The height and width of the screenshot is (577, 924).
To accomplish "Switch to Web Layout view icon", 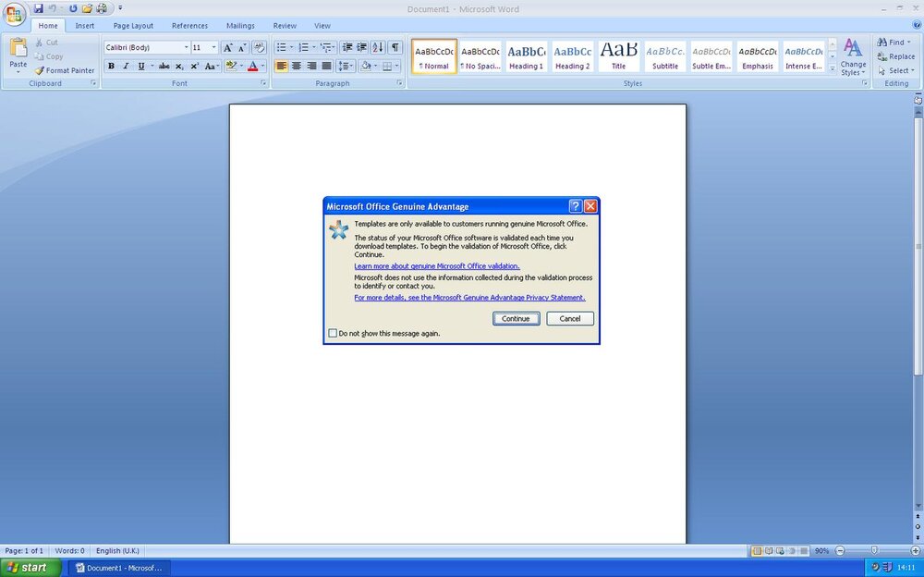I will point(780,550).
